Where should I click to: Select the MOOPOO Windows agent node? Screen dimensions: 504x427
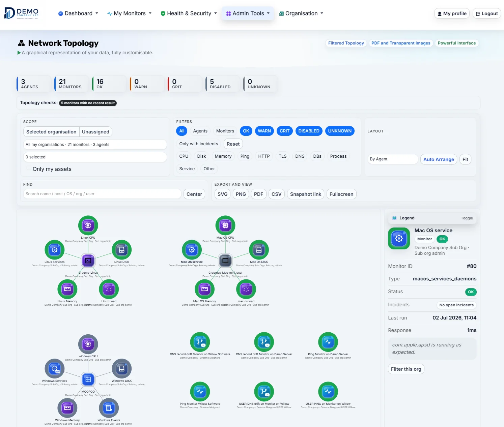[x=88, y=379]
